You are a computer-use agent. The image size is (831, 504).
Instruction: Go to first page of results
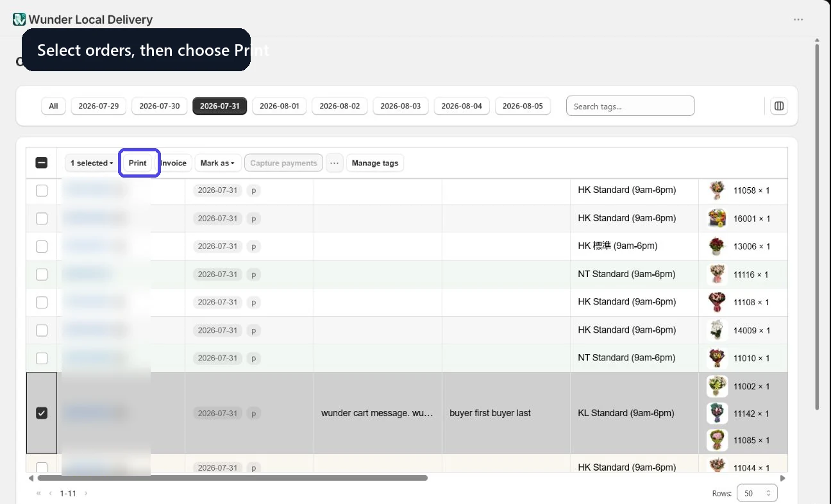pyautogui.click(x=38, y=493)
